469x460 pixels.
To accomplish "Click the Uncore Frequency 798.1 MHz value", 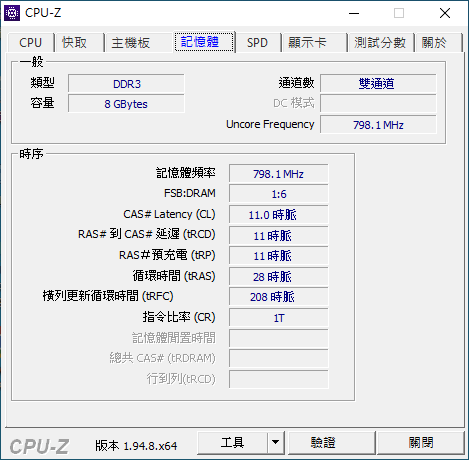I will pos(378,125).
